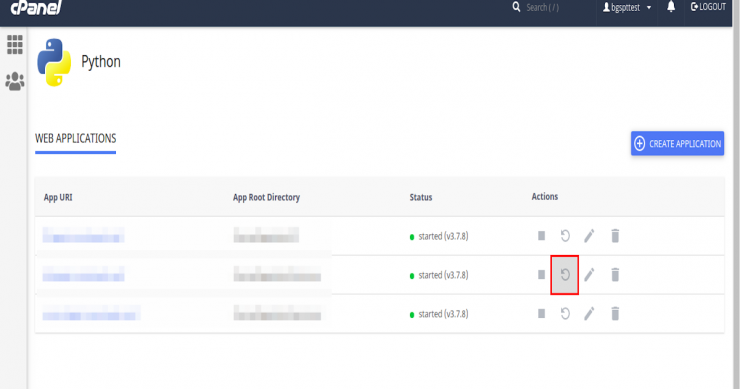Click third row started (v3.7.8) status
Screen dimensions: 740x389
point(439,314)
